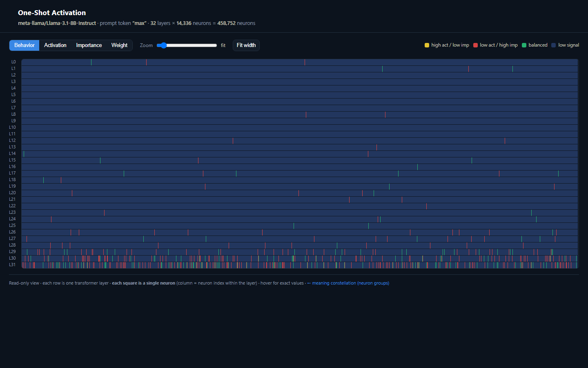This screenshot has height=368, width=588.
Task: Click the meta-llama/Llama-3.1-8B-Instruct model name
Action: point(57,23)
